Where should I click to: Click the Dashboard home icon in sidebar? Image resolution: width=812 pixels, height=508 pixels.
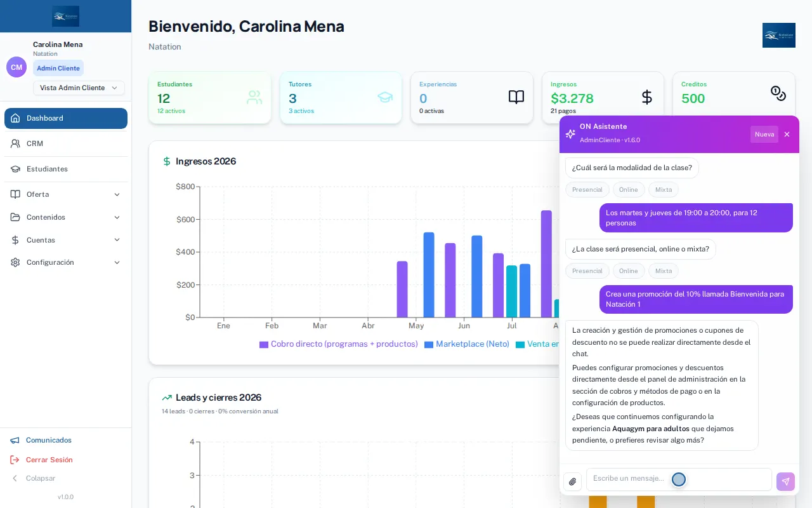(x=15, y=118)
